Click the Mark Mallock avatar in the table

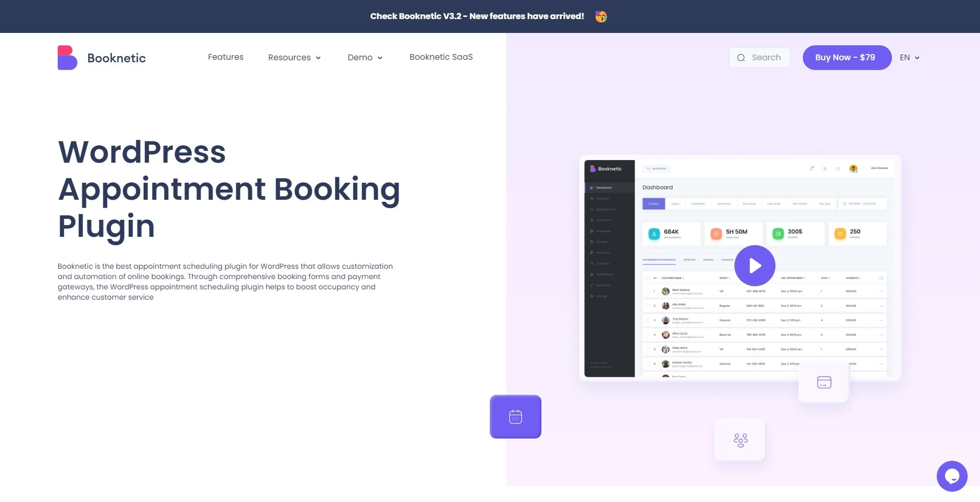[x=665, y=291]
